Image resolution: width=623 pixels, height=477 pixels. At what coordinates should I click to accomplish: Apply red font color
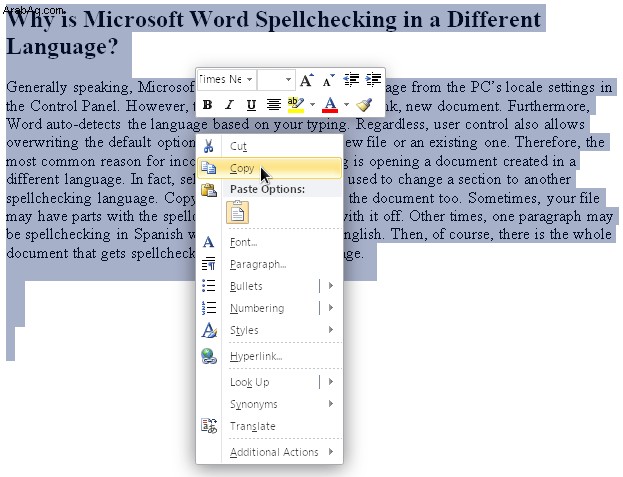point(330,105)
